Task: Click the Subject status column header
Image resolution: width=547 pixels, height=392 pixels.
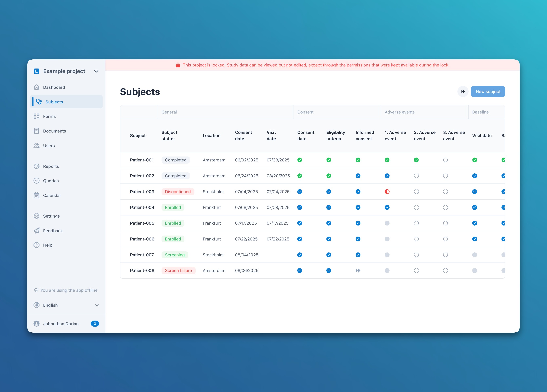Action: tap(169, 135)
